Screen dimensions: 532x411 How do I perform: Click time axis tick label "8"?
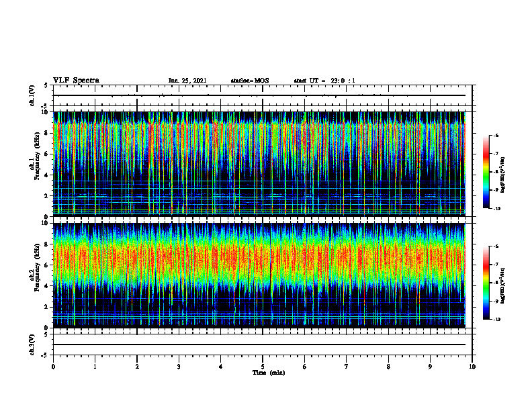388,367
